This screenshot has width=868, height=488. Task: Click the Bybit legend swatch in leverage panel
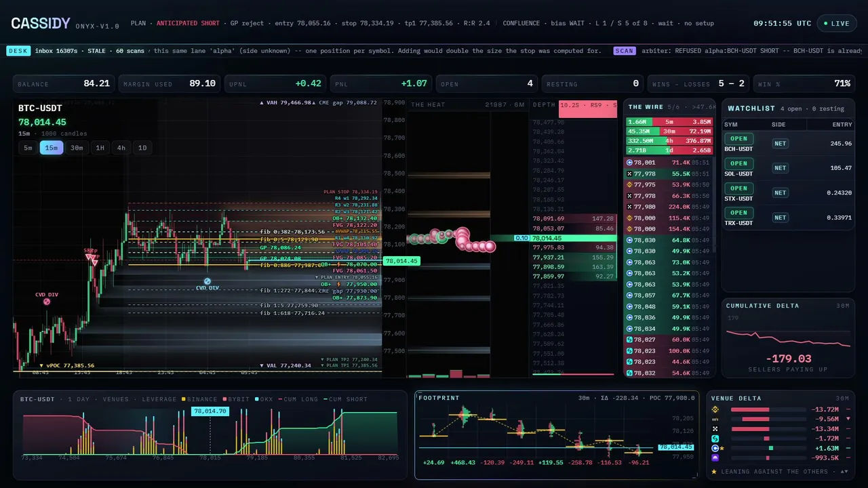(224, 399)
